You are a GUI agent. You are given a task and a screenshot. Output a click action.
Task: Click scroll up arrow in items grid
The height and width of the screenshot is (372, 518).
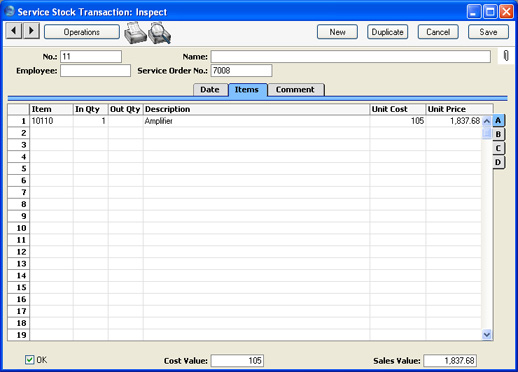487,121
